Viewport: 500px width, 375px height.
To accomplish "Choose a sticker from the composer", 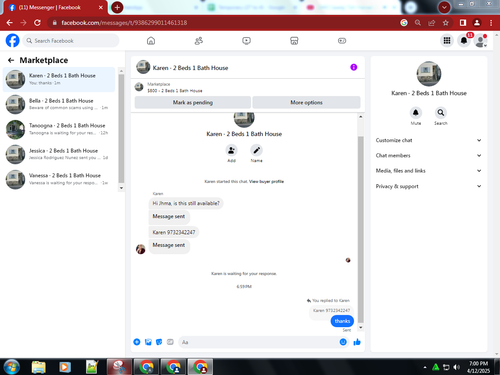I will pyautogui.click(x=159, y=342).
